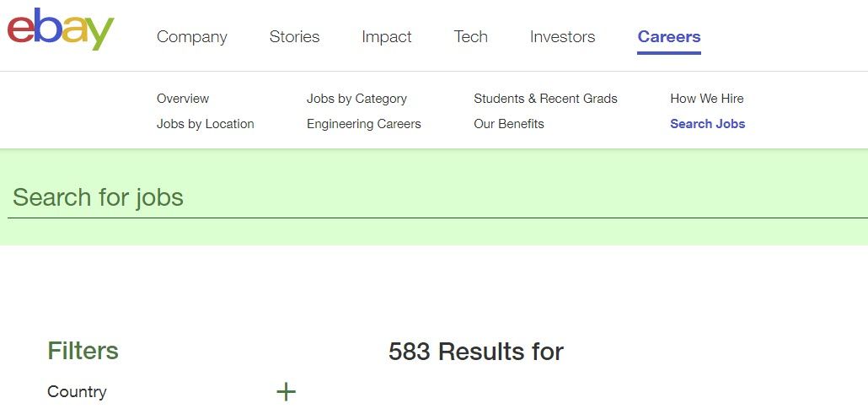This screenshot has height=414, width=868.
Task: Select the Careers tab
Action: (669, 37)
